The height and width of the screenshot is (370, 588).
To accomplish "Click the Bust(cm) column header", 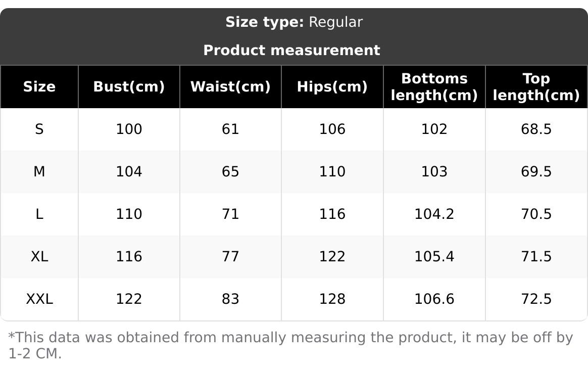I will (129, 86).
